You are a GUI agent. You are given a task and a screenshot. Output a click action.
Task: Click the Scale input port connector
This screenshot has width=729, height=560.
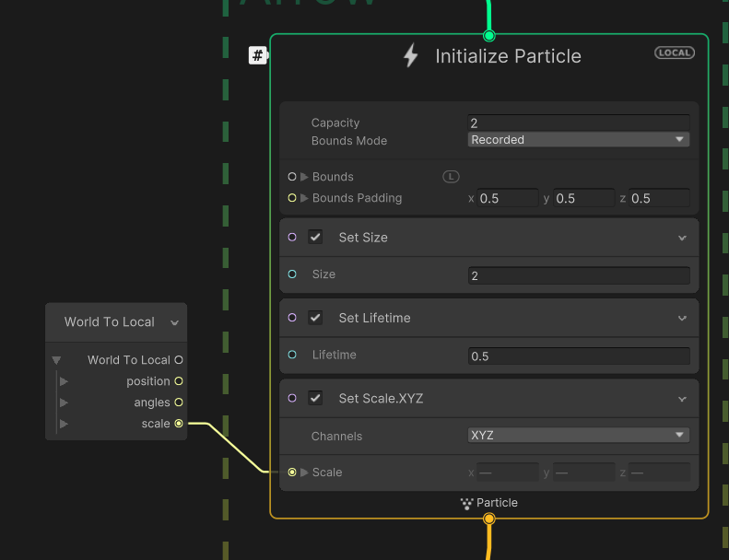(x=292, y=472)
